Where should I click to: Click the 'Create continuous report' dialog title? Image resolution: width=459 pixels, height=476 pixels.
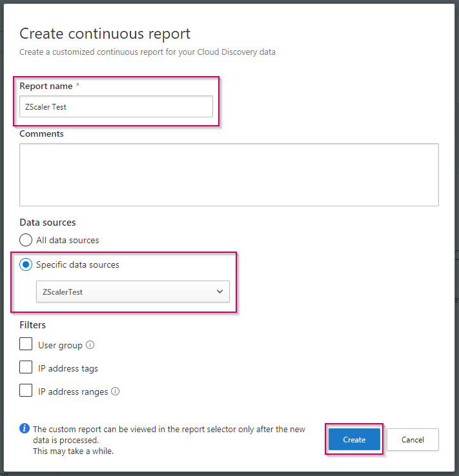click(105, 34)
